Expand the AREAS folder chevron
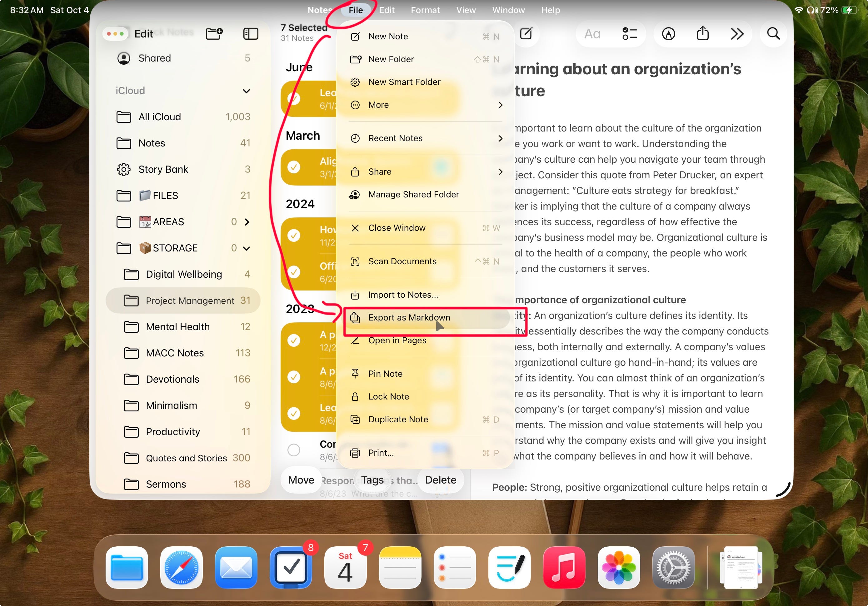Viewport: 868px width, 606px height. tap(247, 222)
